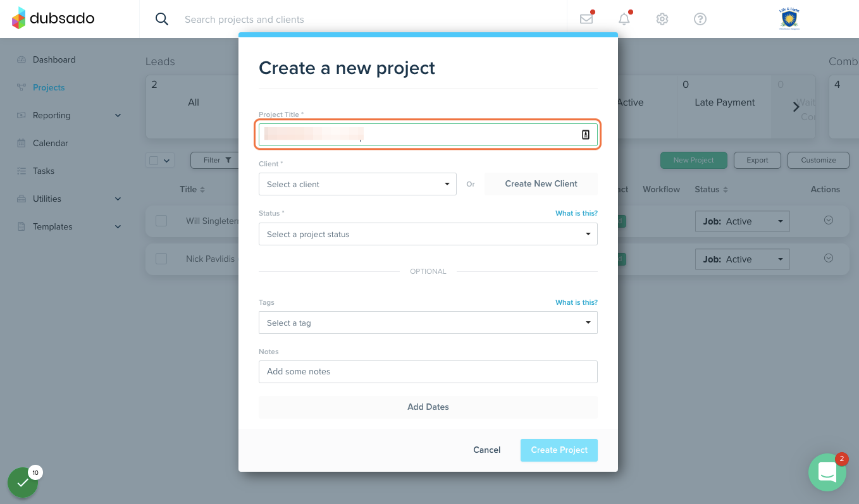Click the Customize button
This screenshot has width=859, height=504.
pyautogui.click(x=819, y=160)
